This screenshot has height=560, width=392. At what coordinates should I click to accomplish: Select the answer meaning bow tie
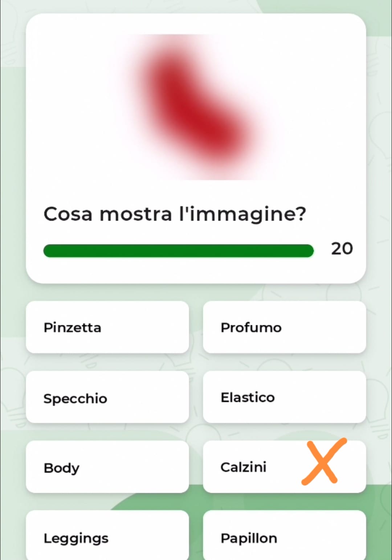point(284,536)
